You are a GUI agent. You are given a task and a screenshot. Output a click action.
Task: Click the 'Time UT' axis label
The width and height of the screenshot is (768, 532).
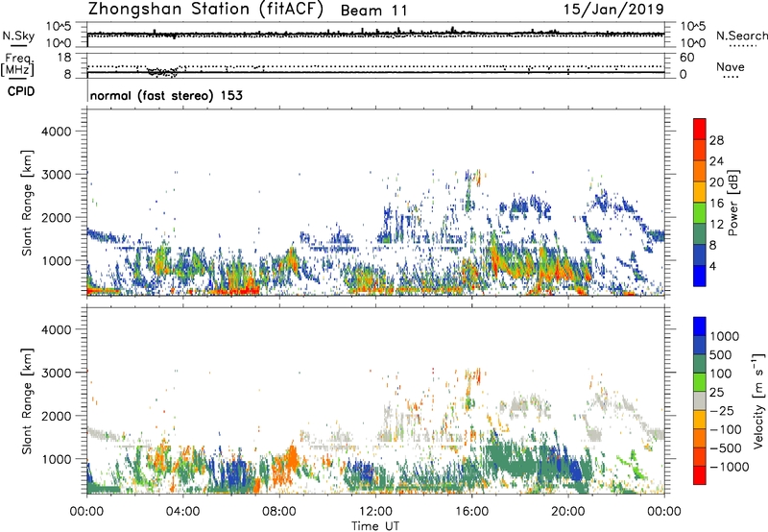click(375, 526)
